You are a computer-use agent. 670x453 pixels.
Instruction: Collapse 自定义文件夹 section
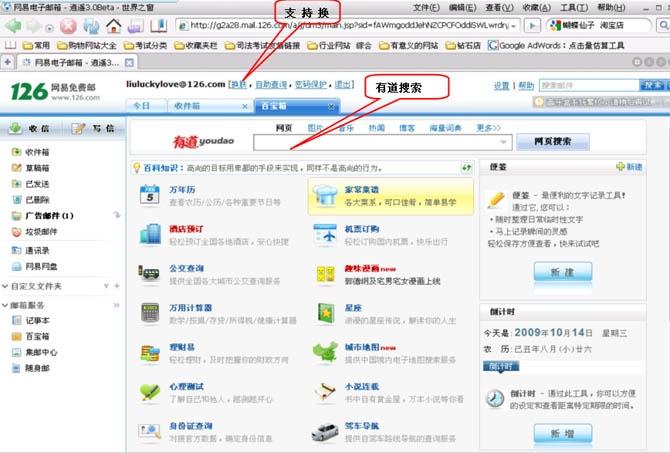(5, 286)
